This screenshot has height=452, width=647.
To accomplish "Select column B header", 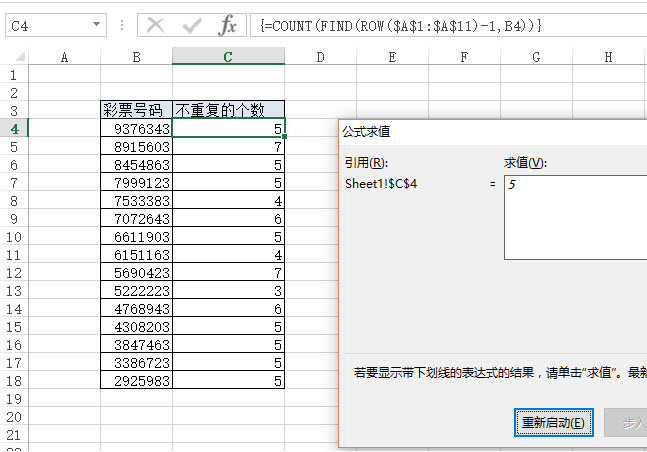I will click(x=137, y=57).
